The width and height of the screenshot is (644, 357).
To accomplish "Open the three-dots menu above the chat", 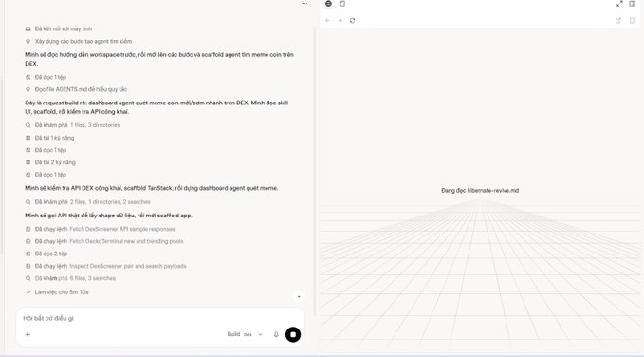I will (x=304, y=3).
